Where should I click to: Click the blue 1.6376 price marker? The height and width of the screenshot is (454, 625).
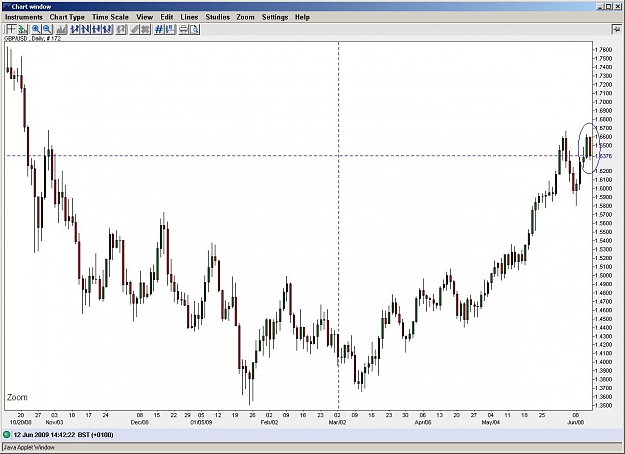point(604,156)
